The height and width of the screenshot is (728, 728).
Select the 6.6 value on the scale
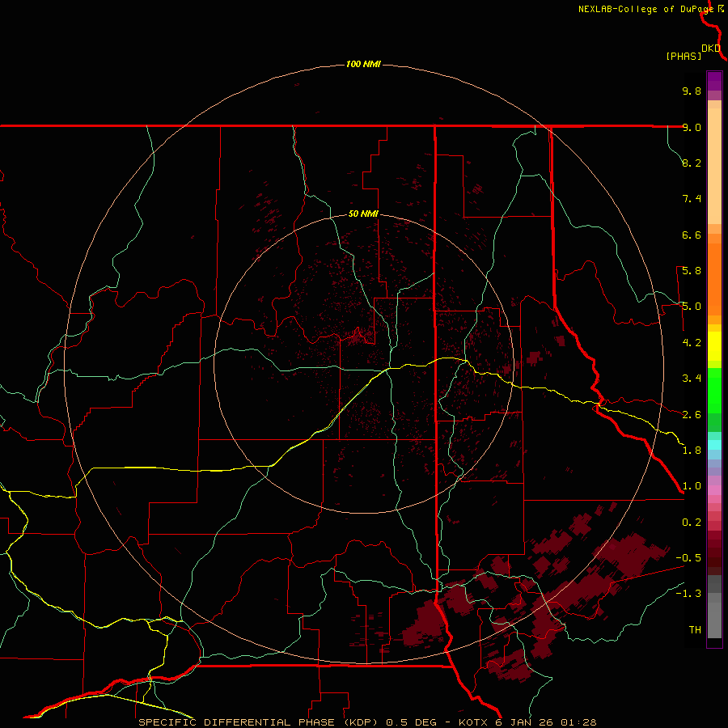coord(692,235)
